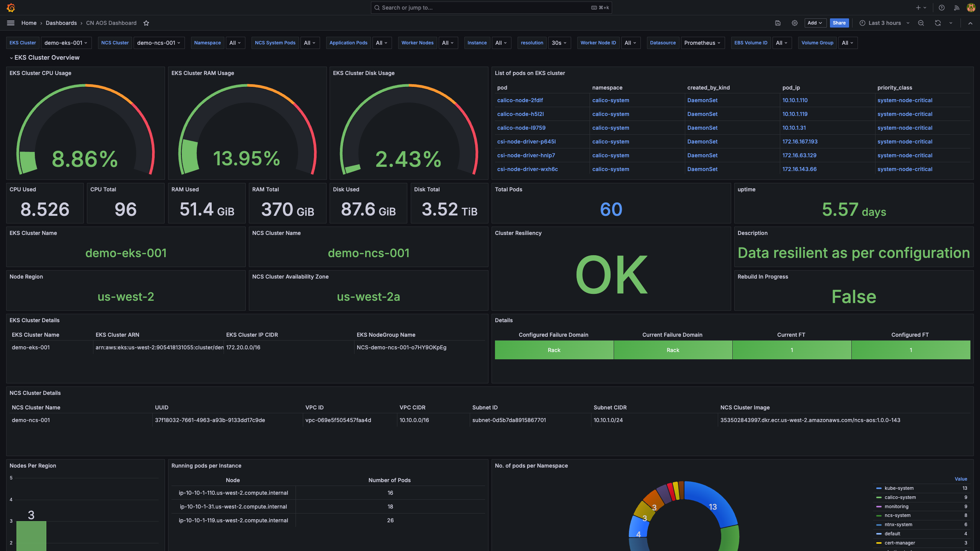Viewport: 980px width, 551px height.
Task: Click the Grafana logo icon
Action: click(x=11, y=8)
